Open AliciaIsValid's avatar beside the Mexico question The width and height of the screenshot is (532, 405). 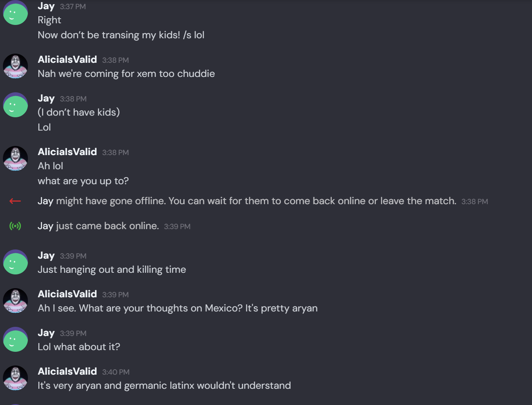click(x=15, y=301)
